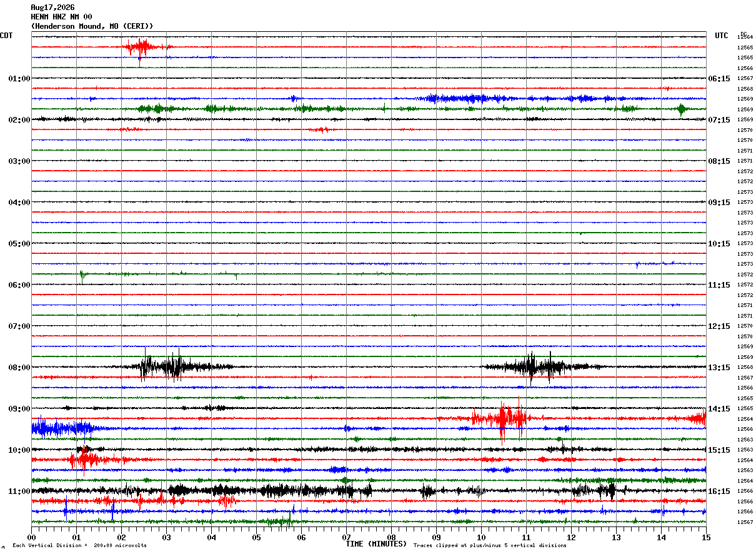Click the "(Henderson Mound, MO (CERI))" station title
Viewport: 756px width, 554px height.
pos(92,26)
